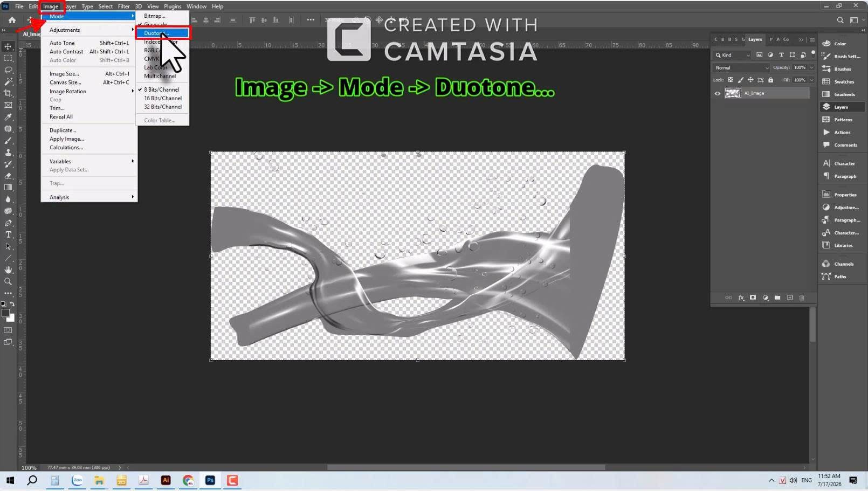Select the Horizontal Type tool
The width and height of the screenshot is (868, 491).
click(8, 234)
